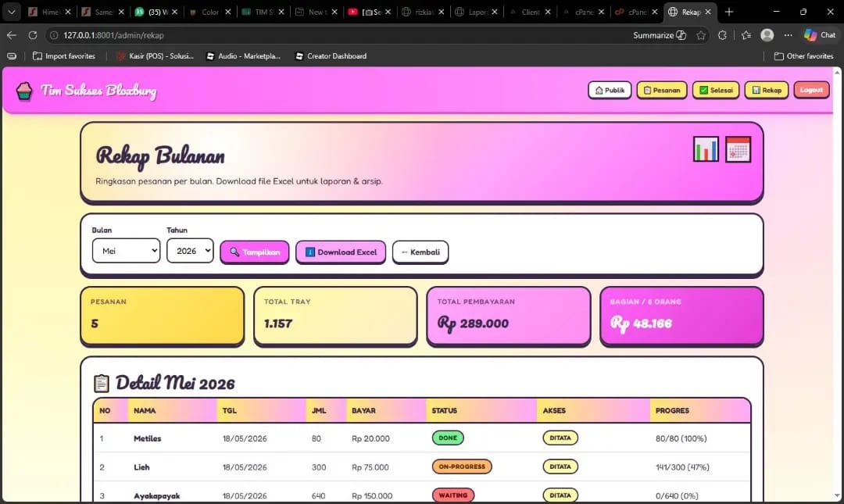This screenshot has height=504, width=844.
Task: Click the name Ayakapayak in the table
Action: [x=156, y=495]
